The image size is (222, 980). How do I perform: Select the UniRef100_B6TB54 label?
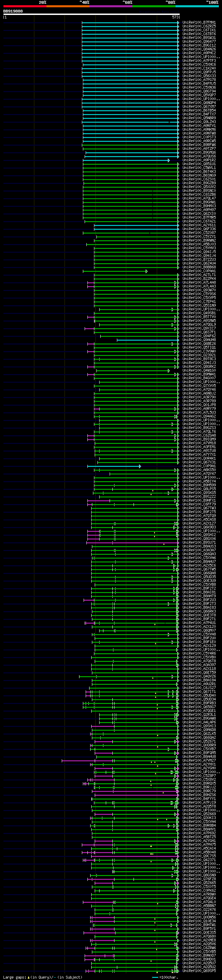click(x=199, y=110)
